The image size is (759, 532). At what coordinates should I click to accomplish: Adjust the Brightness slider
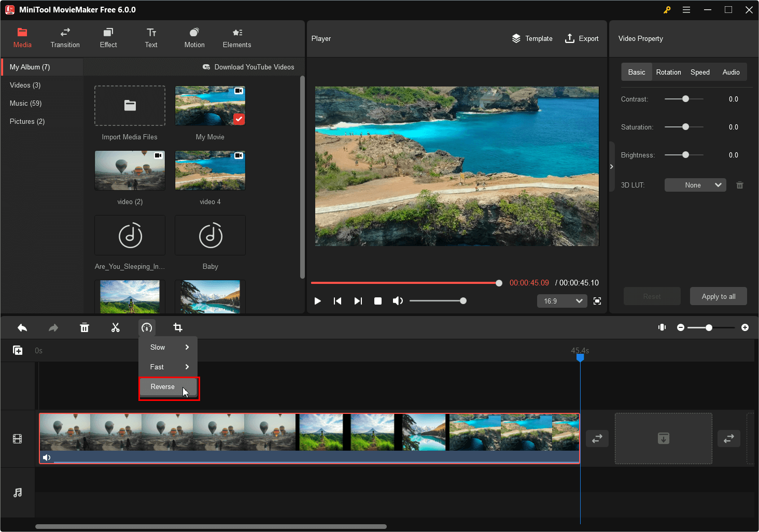[684, 155]
